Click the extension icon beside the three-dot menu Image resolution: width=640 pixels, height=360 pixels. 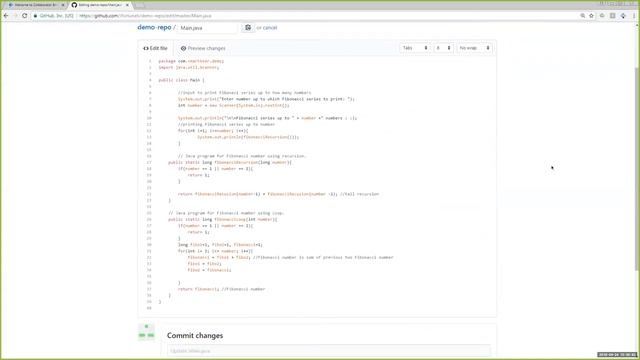(623, 16)
